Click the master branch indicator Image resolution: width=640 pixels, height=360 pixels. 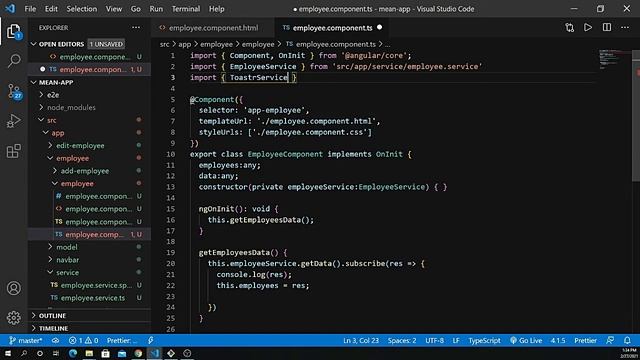point(25,340)
